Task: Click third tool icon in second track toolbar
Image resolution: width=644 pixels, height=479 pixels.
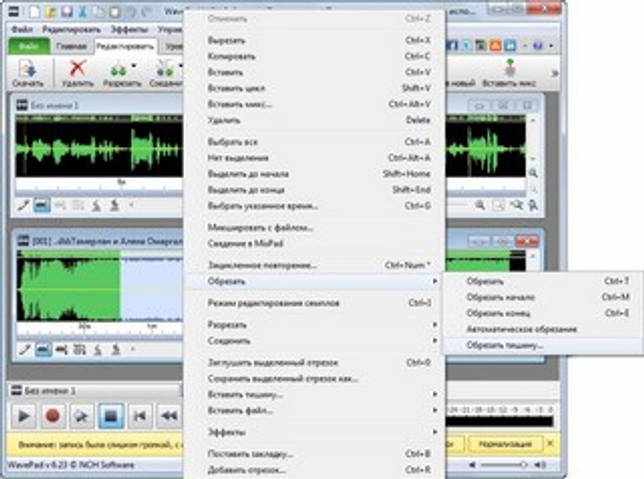Action: (61, 350)
